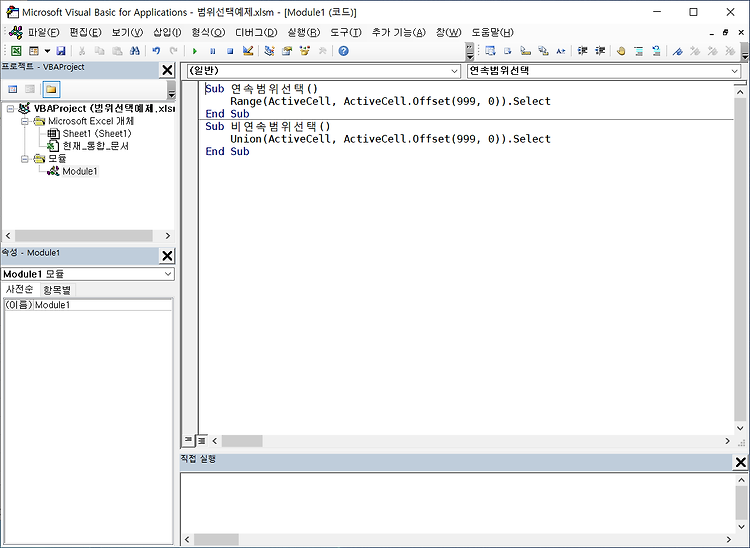Select the 사전순 properties tab
Image resolution: width=750 pixels, height=548 pixels.
[20, 289]
